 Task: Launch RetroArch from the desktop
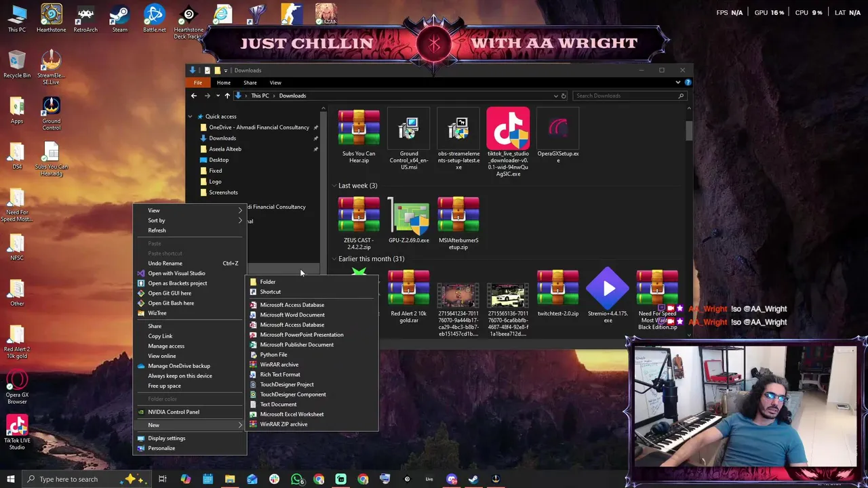point(85,18)
